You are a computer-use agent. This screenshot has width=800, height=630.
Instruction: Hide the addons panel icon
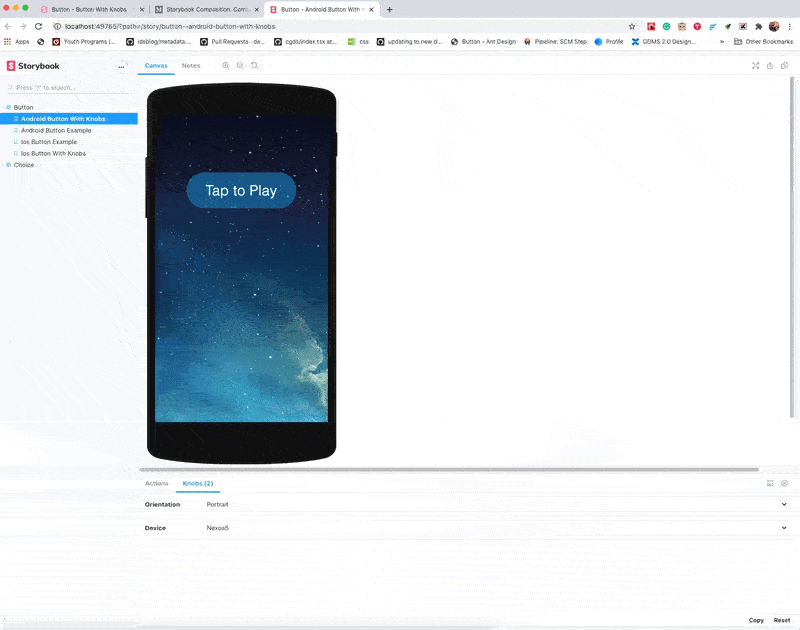point(785,483)
